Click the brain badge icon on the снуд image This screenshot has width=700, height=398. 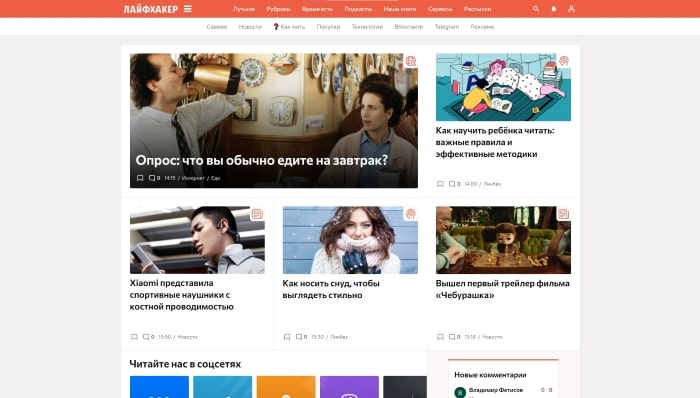click(411, 214)
